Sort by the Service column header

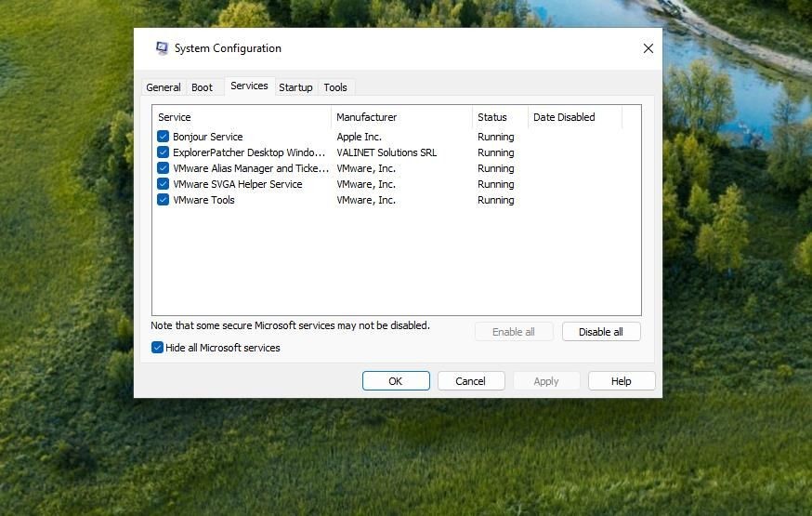[x=242, y=117]
